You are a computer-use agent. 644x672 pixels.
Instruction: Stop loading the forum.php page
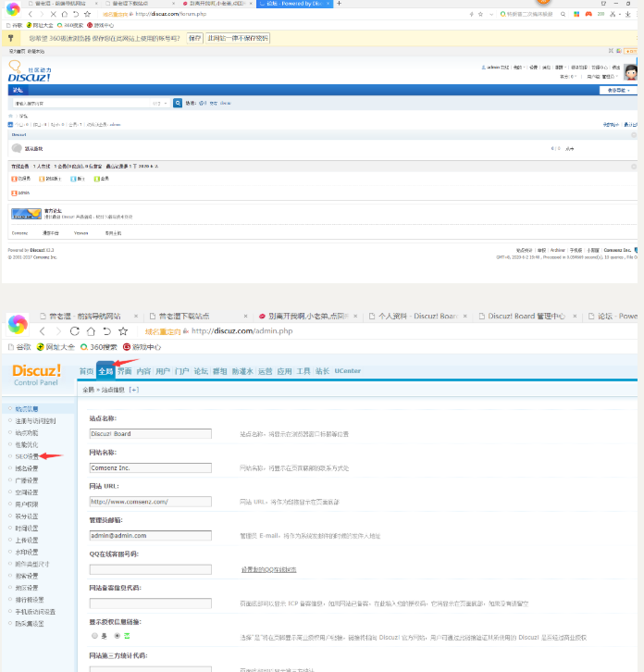click(53, 14)
